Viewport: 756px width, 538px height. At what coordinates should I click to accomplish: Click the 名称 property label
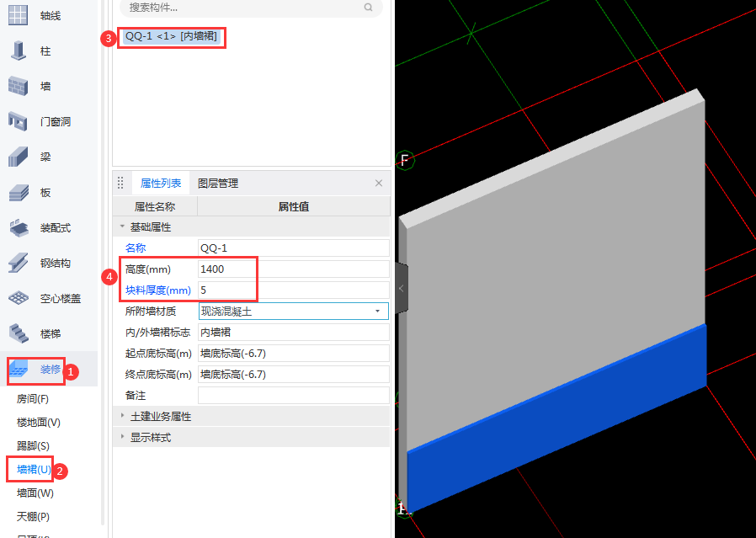136,248
